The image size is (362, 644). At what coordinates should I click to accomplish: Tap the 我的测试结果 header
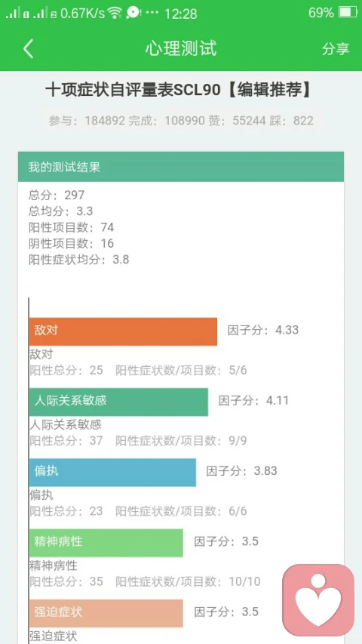(181, 167)
